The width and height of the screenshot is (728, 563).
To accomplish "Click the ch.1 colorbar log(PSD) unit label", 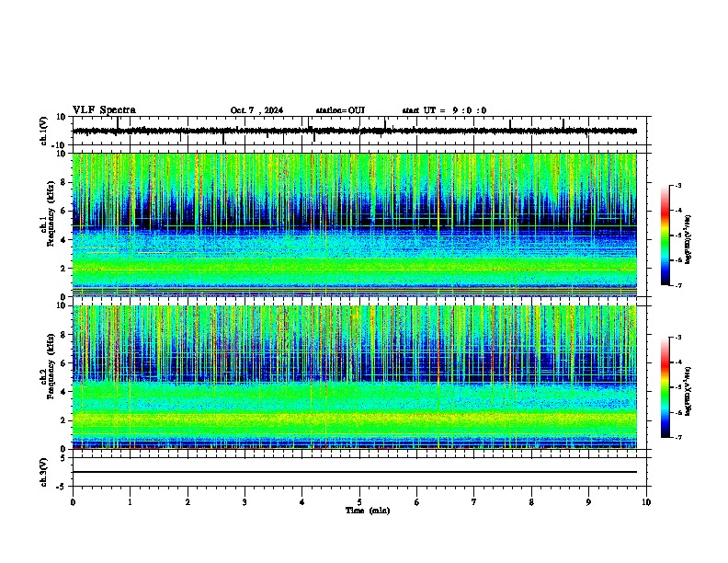I will point(688,240).
